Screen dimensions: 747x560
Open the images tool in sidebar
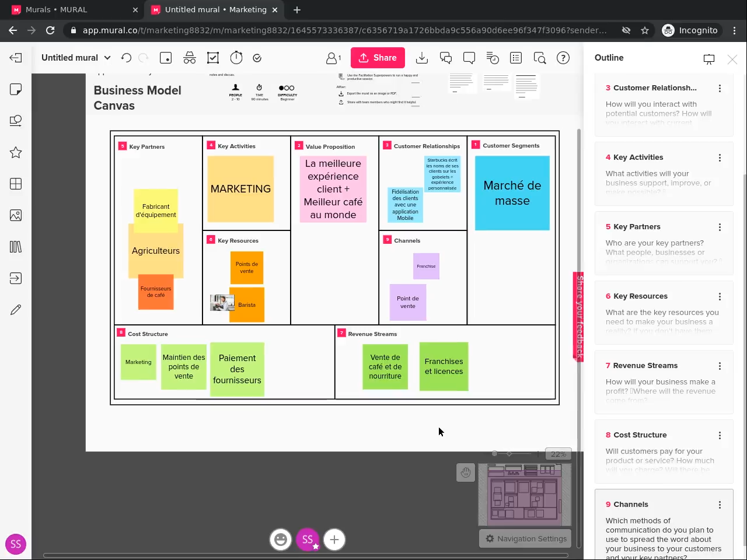click(16, 215)
